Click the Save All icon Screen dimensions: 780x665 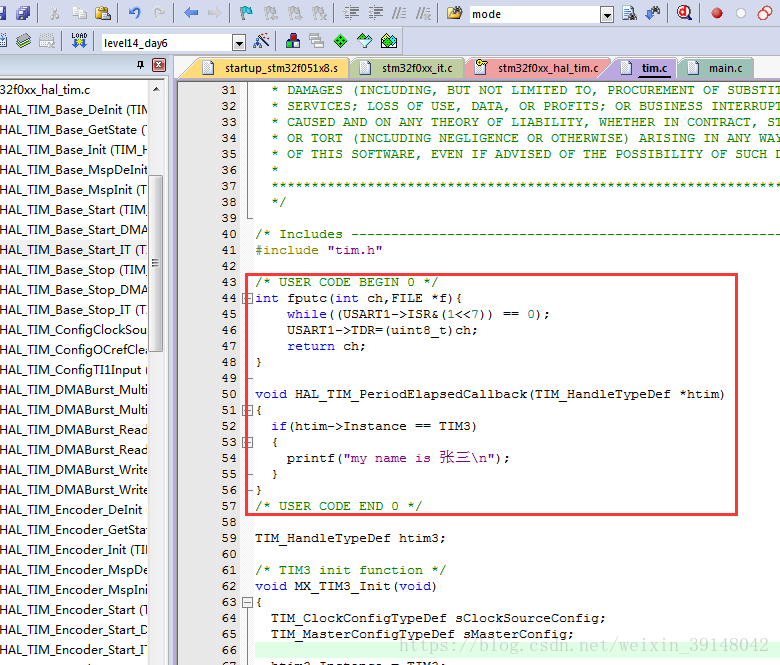coord(23,13)
